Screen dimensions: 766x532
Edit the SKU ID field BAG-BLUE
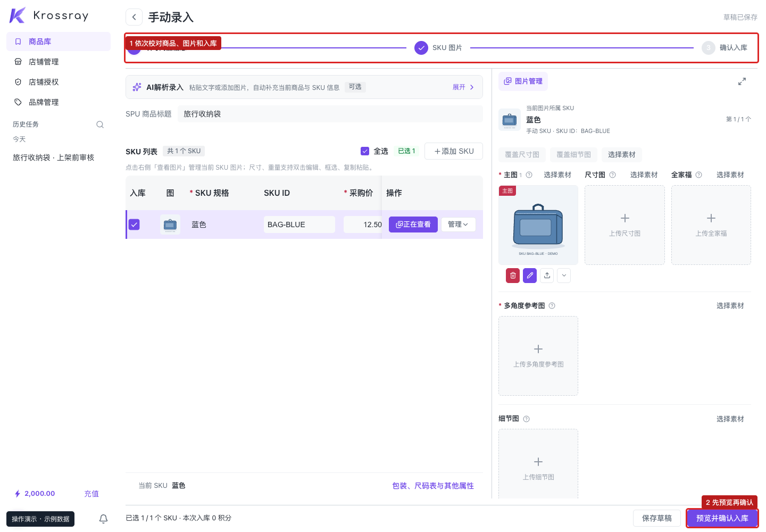299,225
